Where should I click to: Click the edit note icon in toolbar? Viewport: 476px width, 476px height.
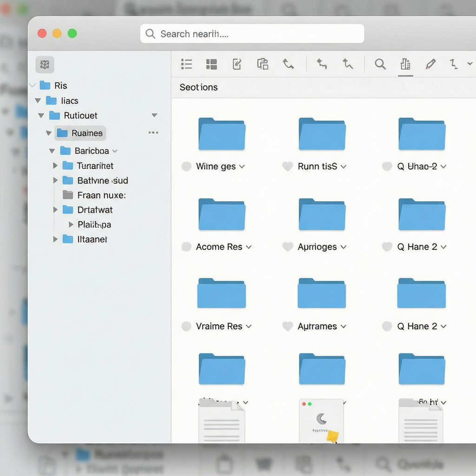click(x=237, y=64)
